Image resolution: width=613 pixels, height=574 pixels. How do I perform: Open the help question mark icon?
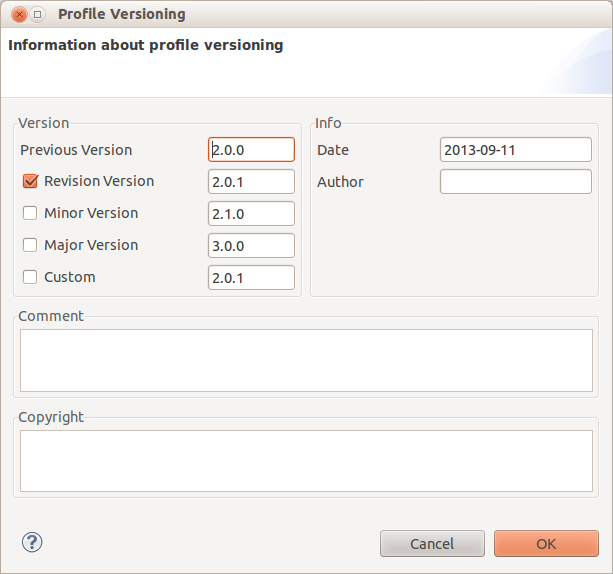(32, 542)
